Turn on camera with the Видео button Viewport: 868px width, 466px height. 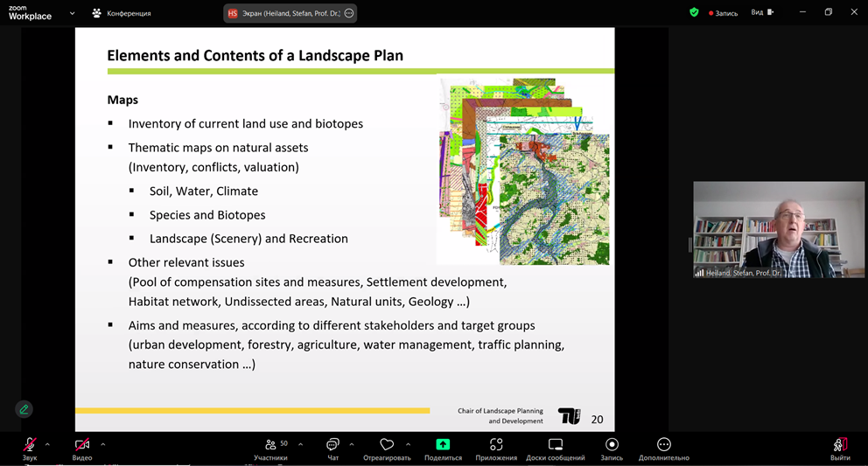point(82,446)
